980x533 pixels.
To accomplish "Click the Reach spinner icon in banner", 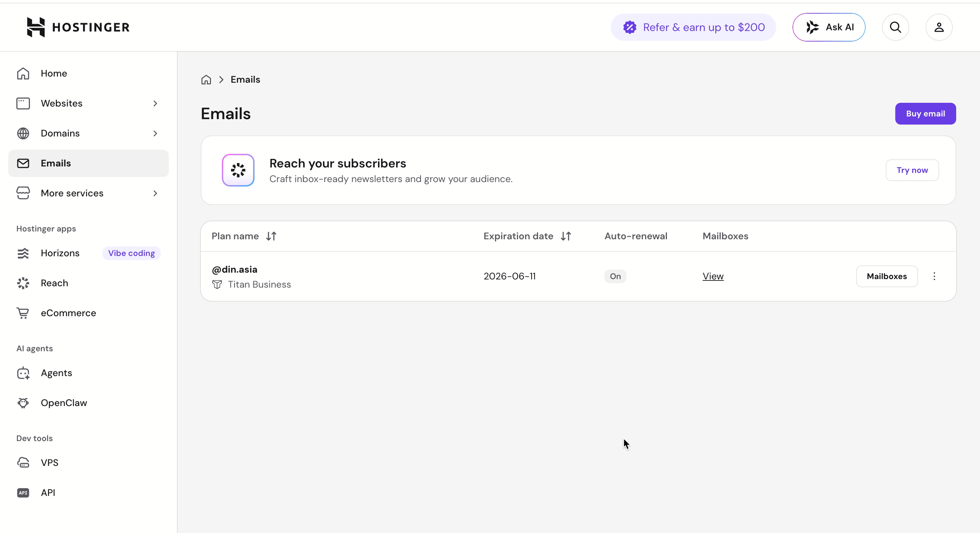I will 238,170.
